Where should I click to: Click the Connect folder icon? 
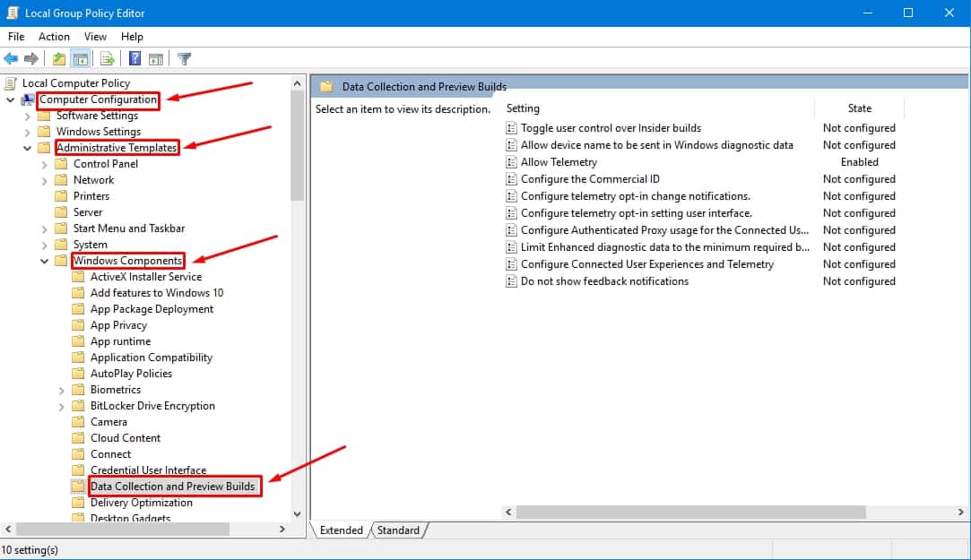click(78, 453)
